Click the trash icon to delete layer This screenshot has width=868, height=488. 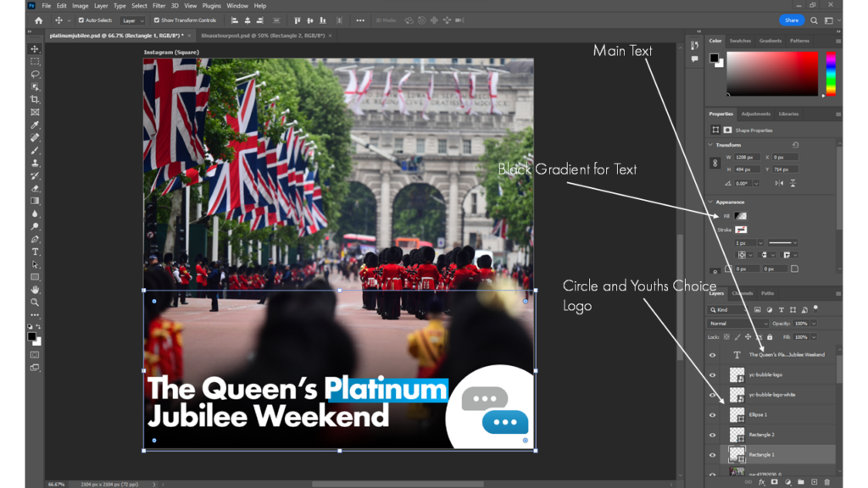click(827, 482)
